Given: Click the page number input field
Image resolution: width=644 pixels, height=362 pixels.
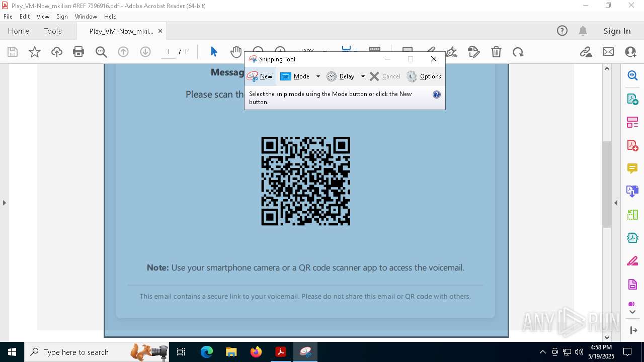Looking at the screenshot, I should click(x=169, y=52).
